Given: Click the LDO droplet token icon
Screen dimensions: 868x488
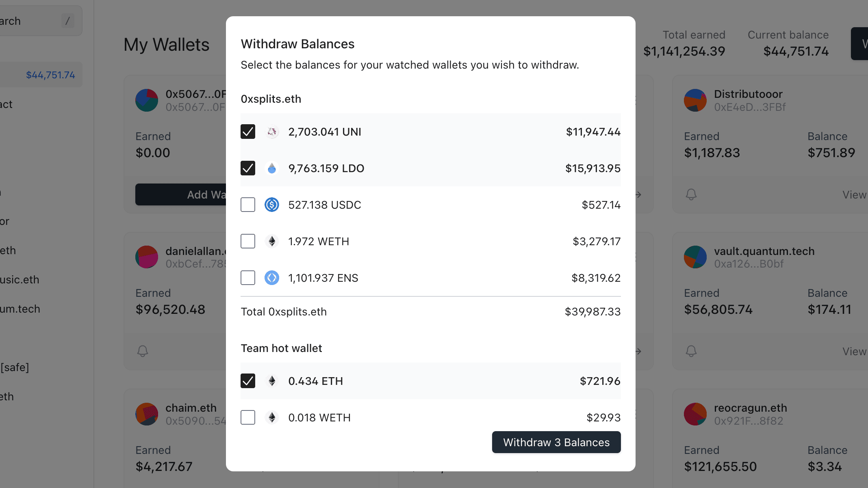Looking at the screenshot, I should (272, 168).
